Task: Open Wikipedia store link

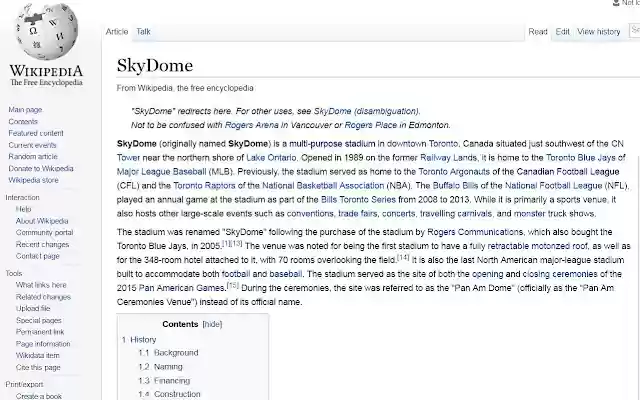Action: [33, 180]
